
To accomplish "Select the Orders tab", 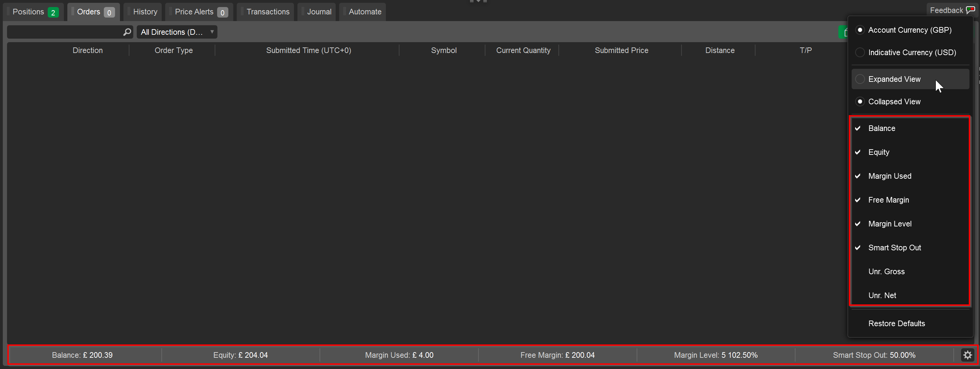I will (94, 12).
